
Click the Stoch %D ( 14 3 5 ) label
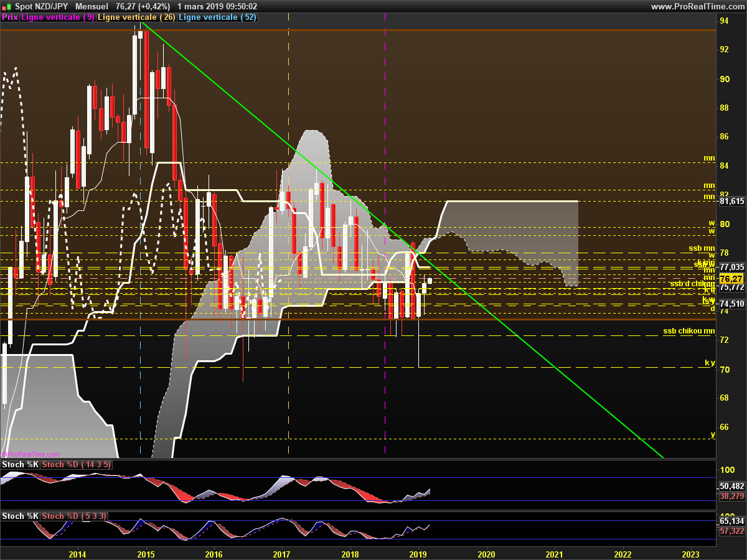[77, 464]
